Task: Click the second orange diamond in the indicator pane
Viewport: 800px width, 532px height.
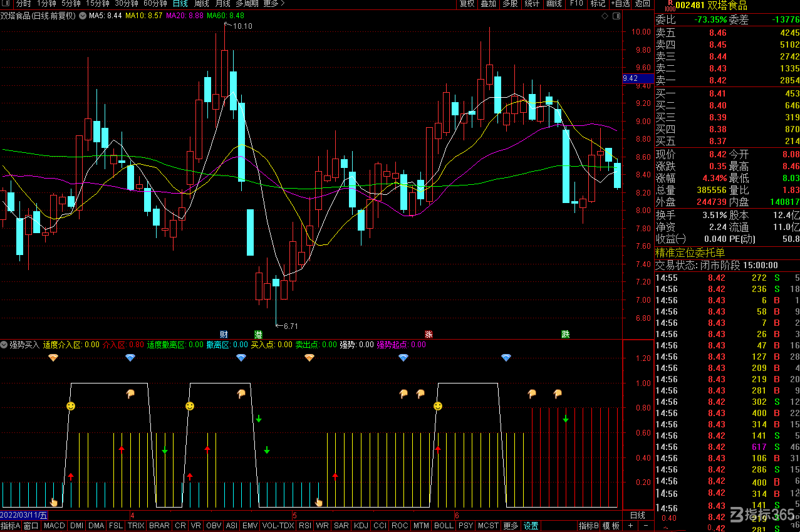Action: [x=309, y=357]
